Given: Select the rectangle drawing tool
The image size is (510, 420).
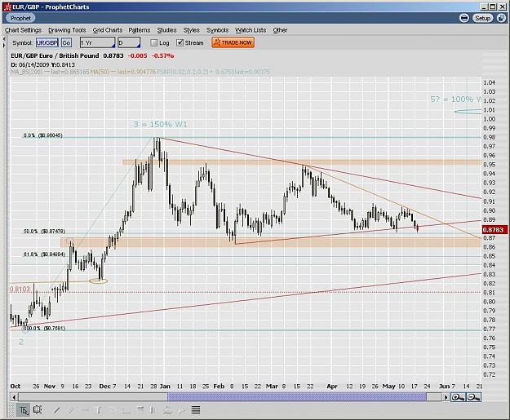Looking at the screenshot, I should pyautogui.click(x=126, y=410).
